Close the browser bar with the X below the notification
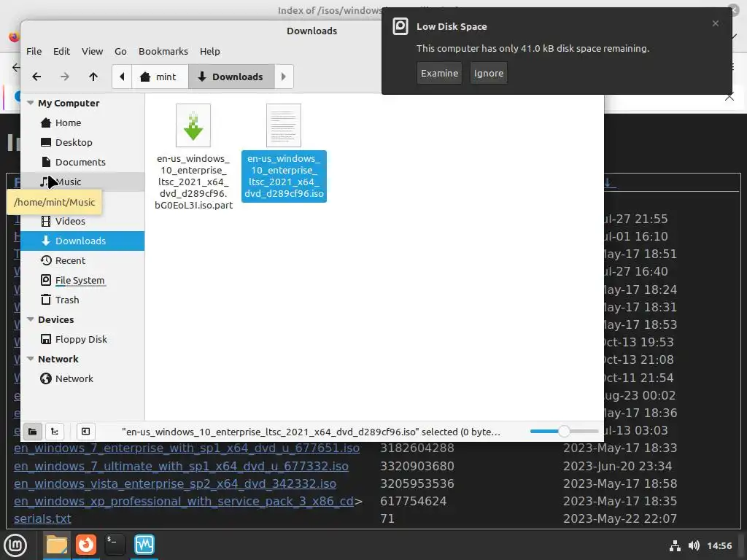The height and width of the screenshot is (560, 747). pos(729,97)
